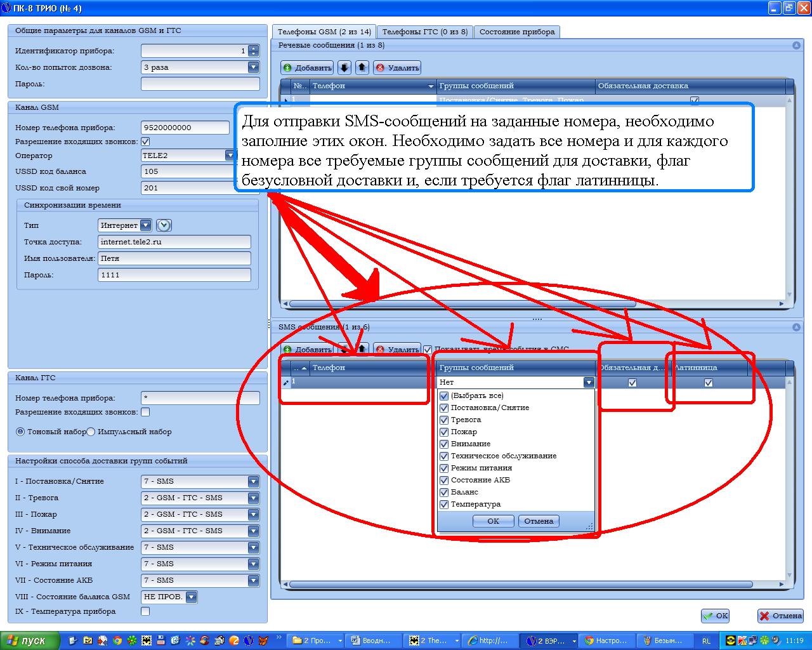Open the Состояние прибора tab
The width and height of the screenshot is (812, 650).
516,32
